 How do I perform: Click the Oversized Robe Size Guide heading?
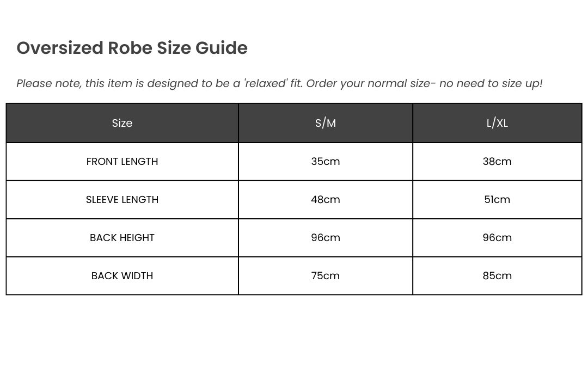pos(132,48)
